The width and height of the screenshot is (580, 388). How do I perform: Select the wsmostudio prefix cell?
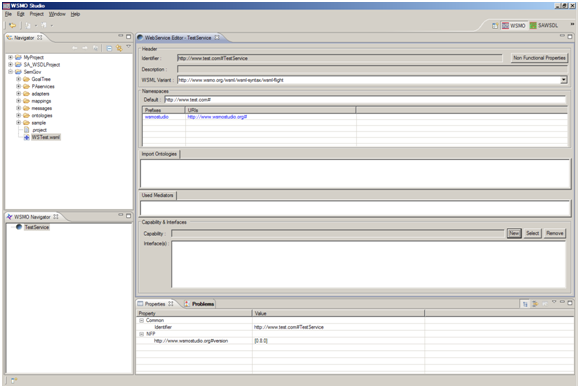164,117
